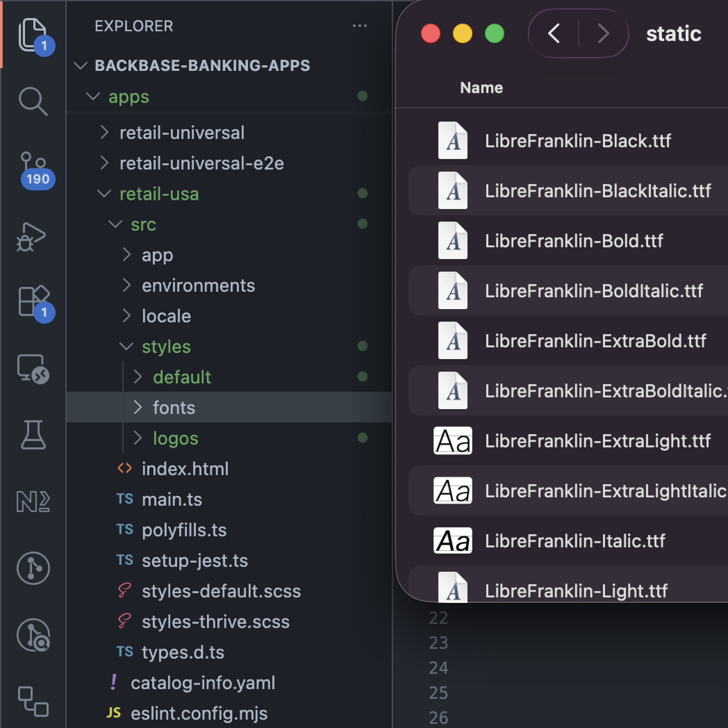Open the Search view icon
This screenshot has height=728, width=728.
(x=33, y=101)
